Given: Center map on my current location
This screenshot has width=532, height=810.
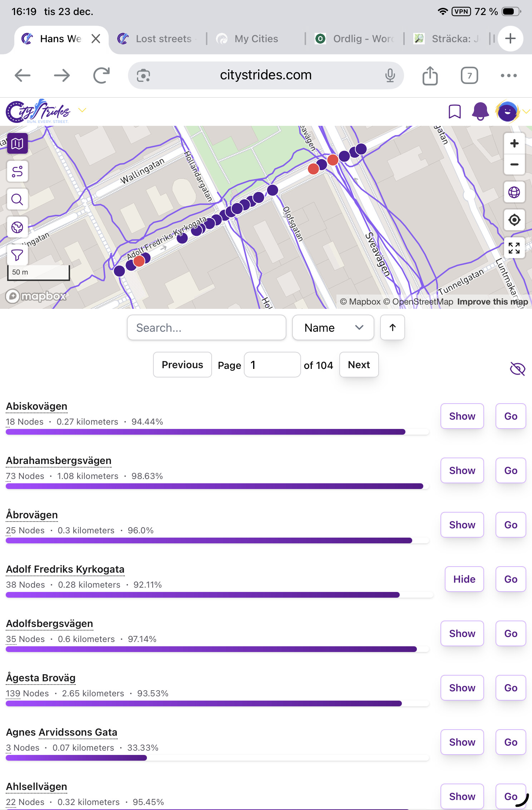Looking at the screenshot, I should coord(514,220).
